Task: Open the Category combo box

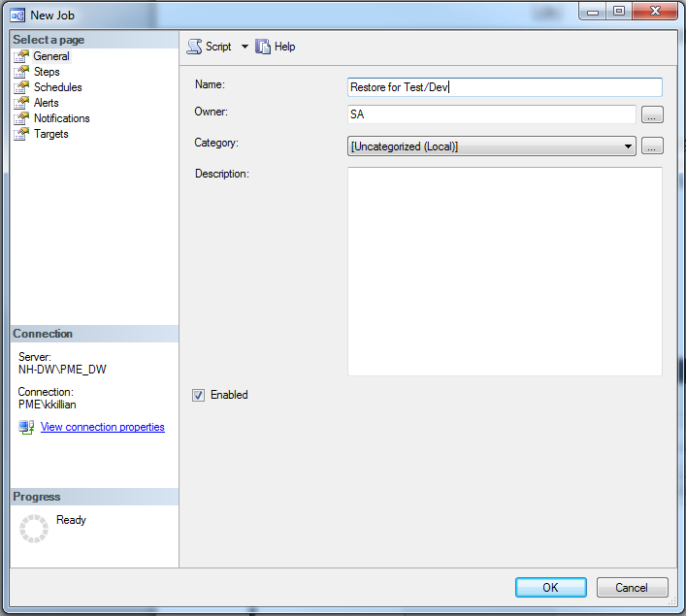Action: pos(492,146)
